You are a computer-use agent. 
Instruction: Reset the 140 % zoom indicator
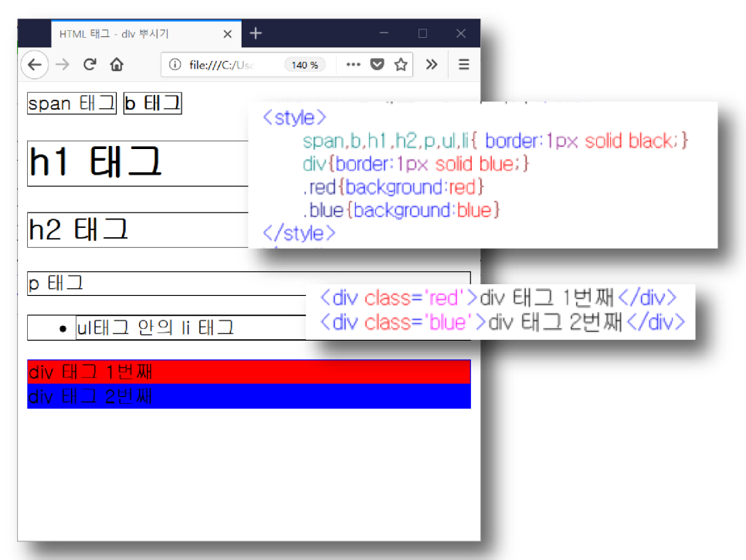[x=305, y=65]
